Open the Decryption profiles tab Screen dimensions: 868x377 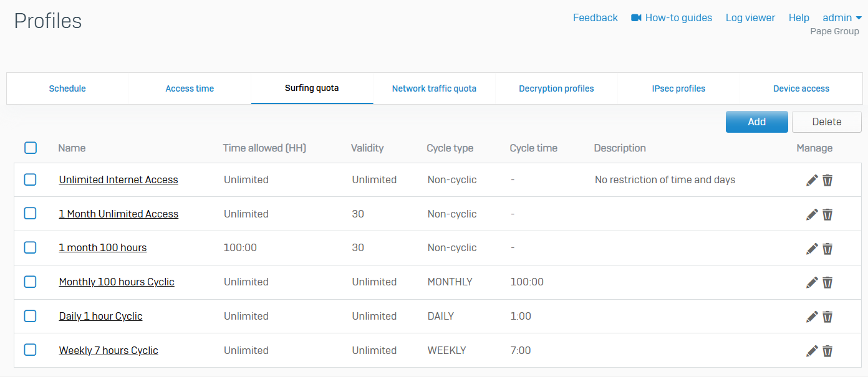point(556,88)
